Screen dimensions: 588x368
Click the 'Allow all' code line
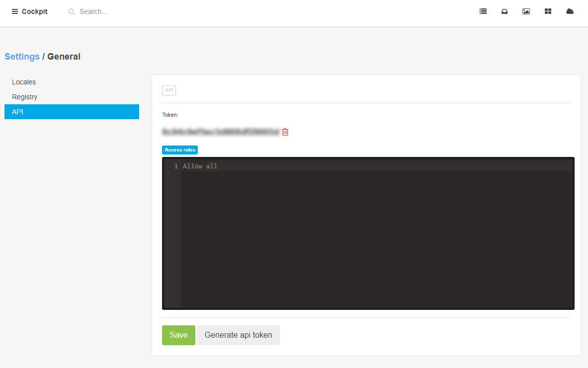click(x=200, y=166)
